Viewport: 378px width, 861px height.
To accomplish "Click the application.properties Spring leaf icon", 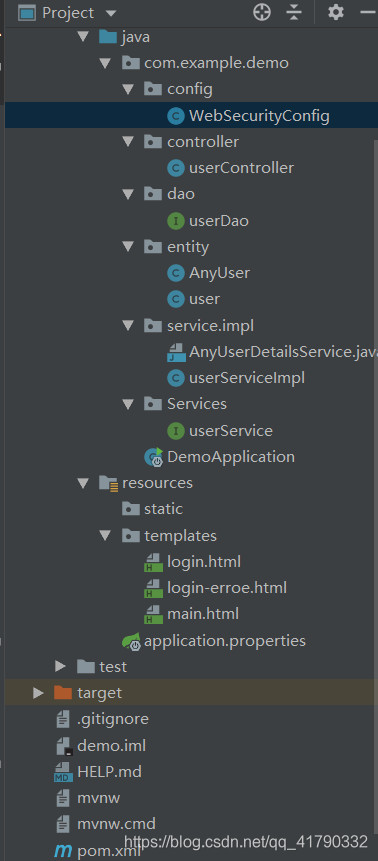I will click(132, 641).
